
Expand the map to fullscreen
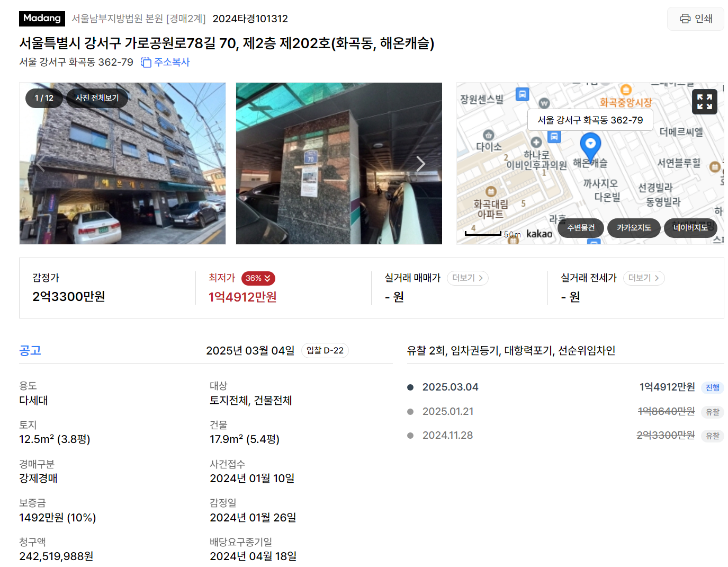click(704, 102)
